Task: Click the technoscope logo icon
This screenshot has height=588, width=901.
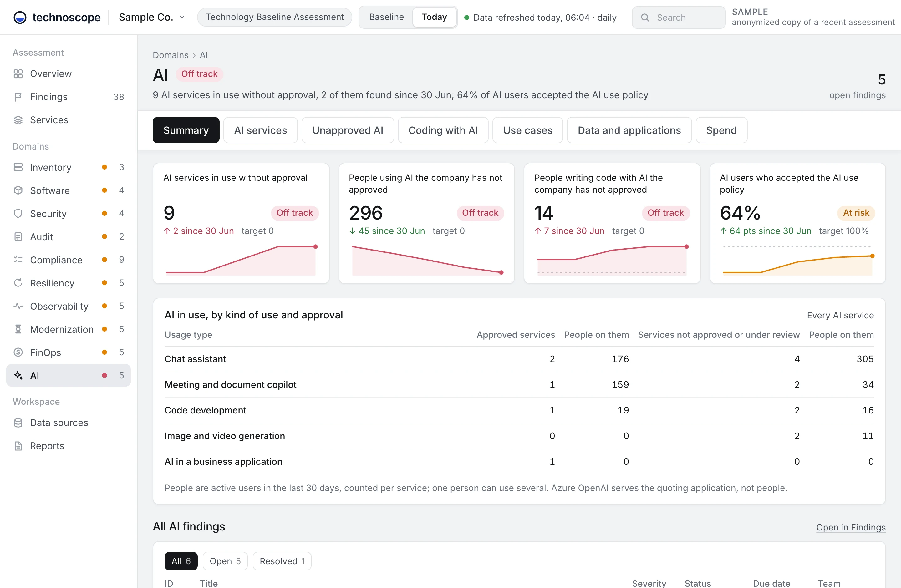Action: 20,18
